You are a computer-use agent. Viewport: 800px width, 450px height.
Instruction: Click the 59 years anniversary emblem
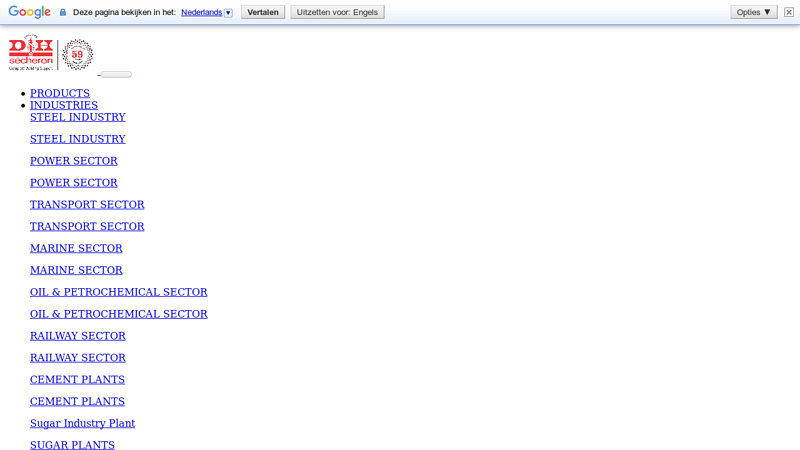[x=77, y=54]
